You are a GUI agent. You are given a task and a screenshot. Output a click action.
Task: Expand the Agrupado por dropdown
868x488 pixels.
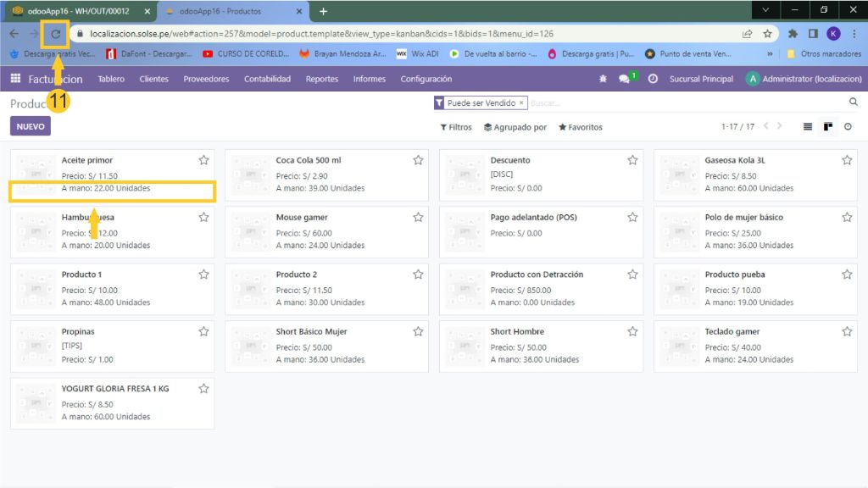tap(515, 127)
